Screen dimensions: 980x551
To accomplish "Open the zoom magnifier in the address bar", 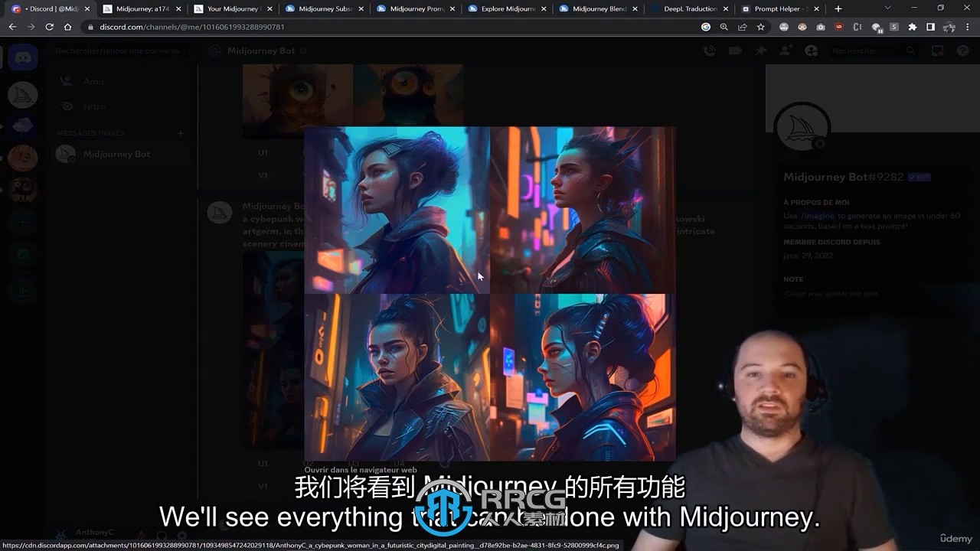I will (x=724, y=27).
